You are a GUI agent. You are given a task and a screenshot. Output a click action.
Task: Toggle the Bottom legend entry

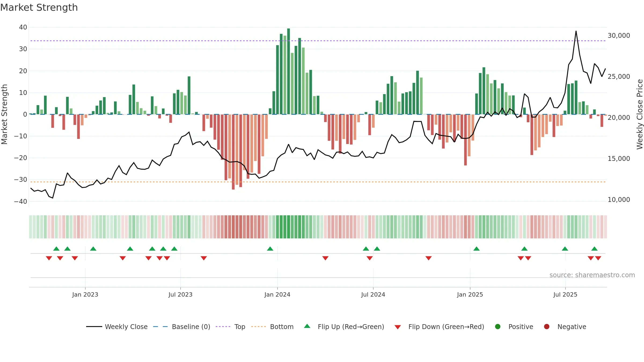[x=272, y=327]
